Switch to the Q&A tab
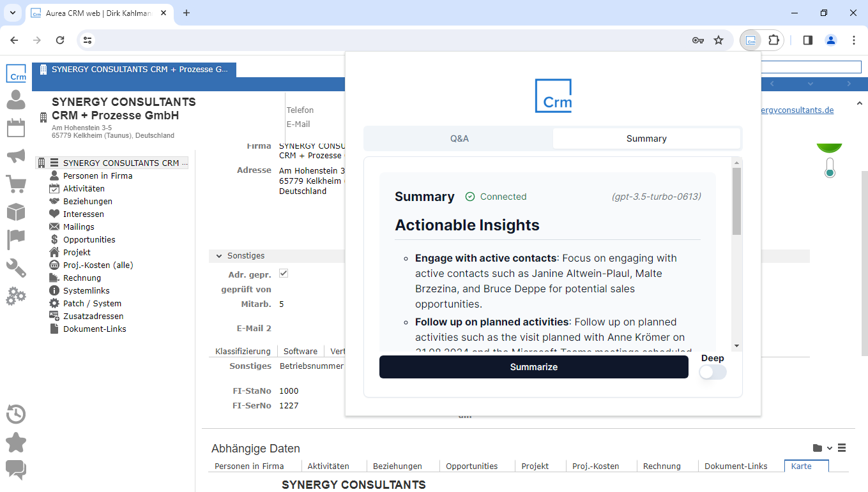The image size is (868, 492). coord(459,138)
